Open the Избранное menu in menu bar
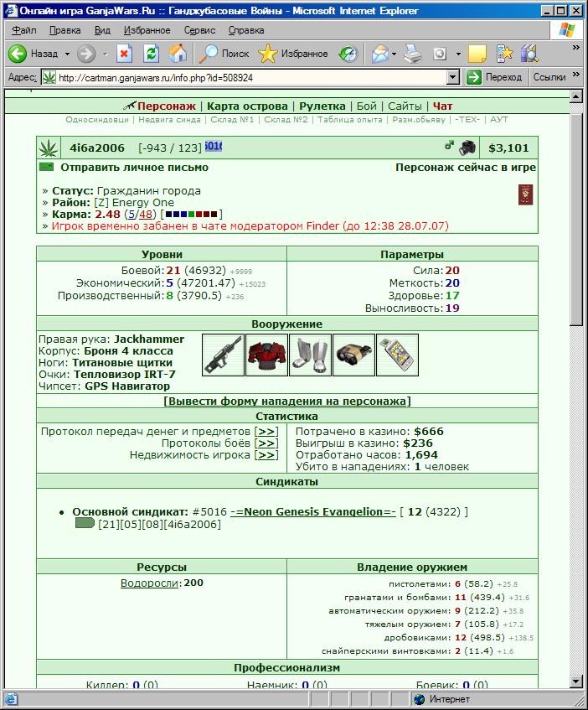The image size is (588, 710). pos(147,30)
